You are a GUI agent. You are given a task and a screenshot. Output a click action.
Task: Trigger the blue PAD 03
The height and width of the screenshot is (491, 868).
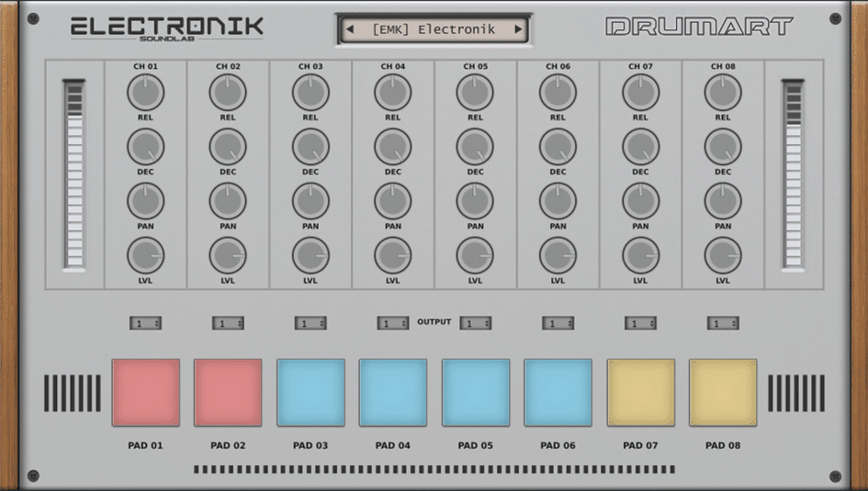(310, 393)
